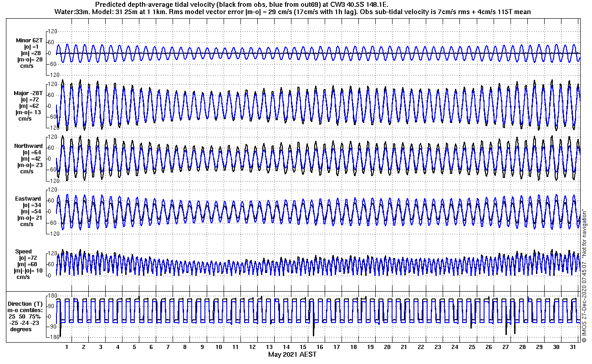
Task: Click the 'May 2021 AEST' axis title
Action: click(292, 354)
